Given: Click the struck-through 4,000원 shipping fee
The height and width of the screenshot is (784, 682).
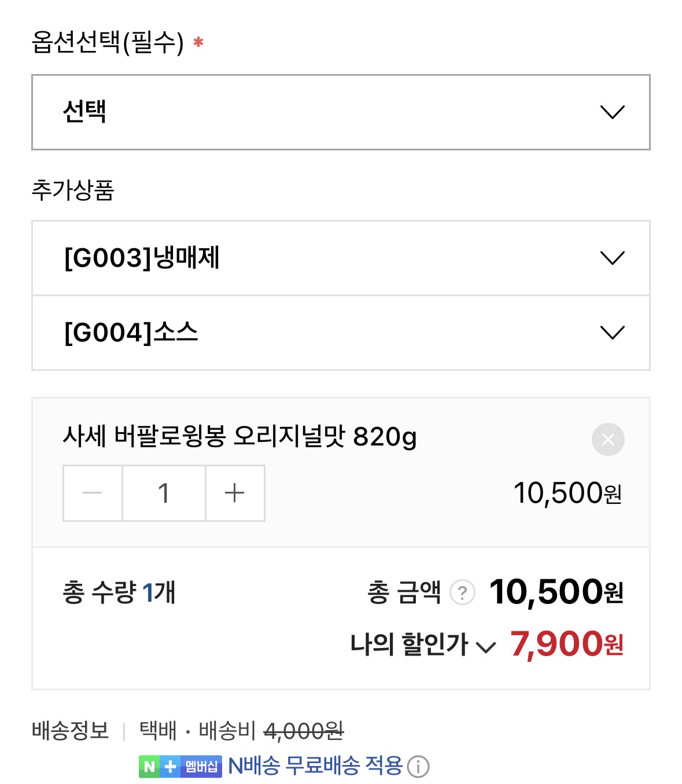Looking at the screenshot, I should click(x=304, y=731).
